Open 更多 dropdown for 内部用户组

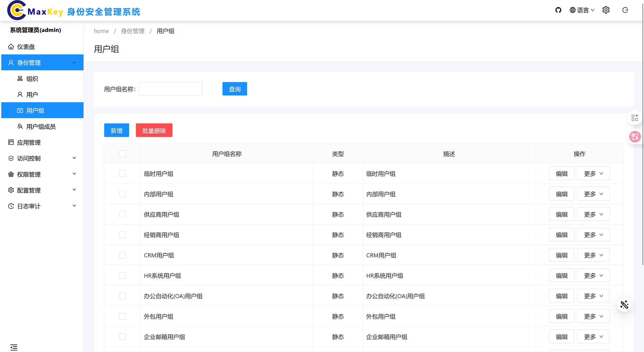click(593, 194)
